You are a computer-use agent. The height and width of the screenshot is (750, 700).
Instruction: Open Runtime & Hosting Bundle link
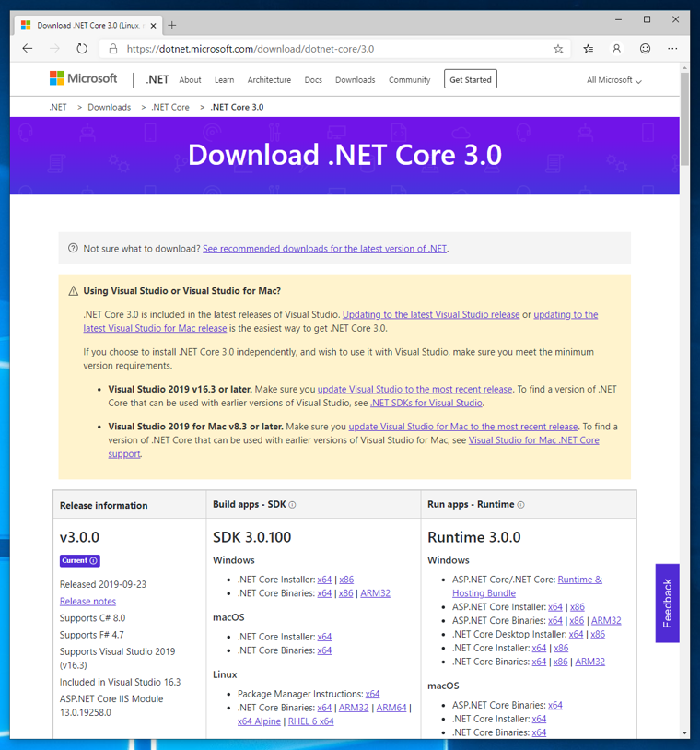pyautogui.click(x=527, y=586)
